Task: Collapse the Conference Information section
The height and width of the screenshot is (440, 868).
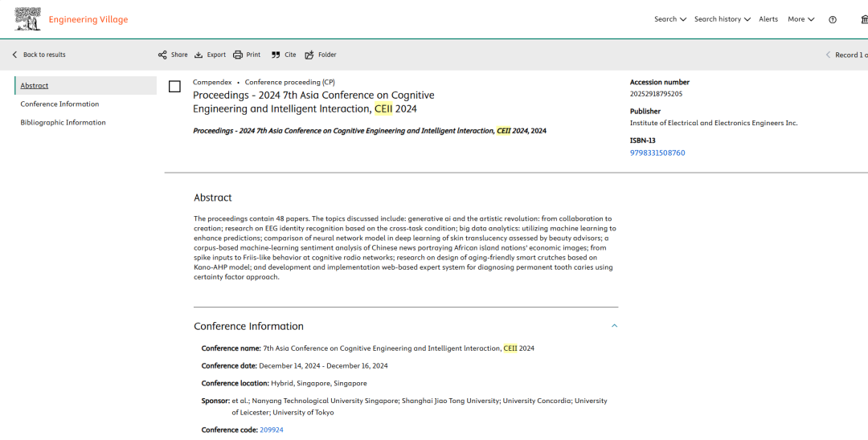Action: pyautogui.click(x=614, y=326)
